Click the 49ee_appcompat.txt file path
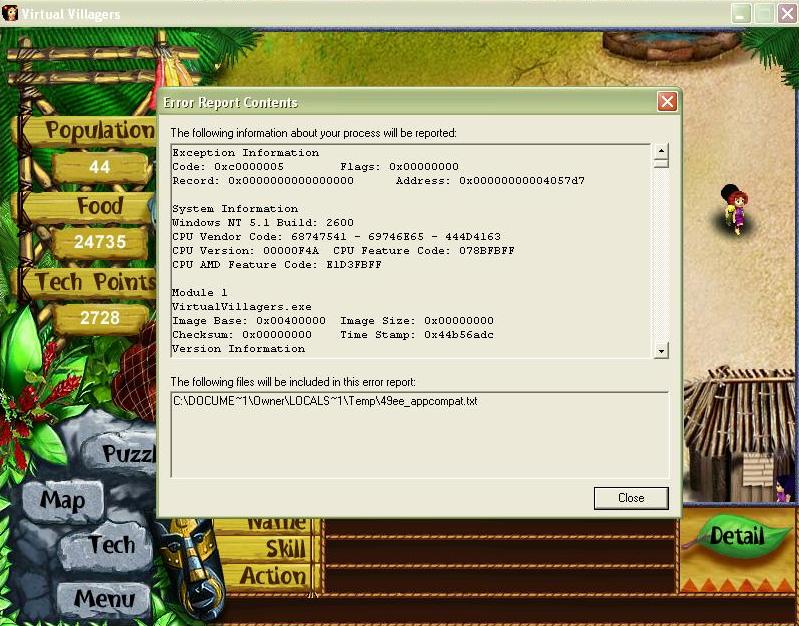 coord(325,401)
